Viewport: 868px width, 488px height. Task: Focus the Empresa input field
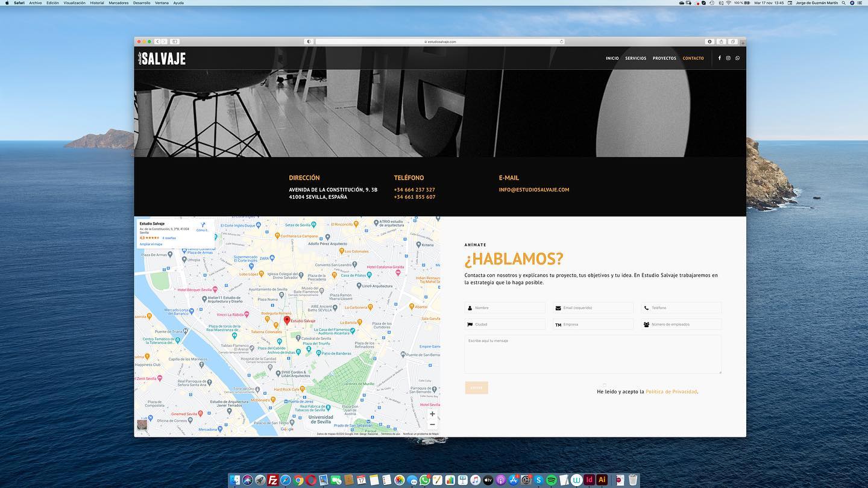[x=593, y=324]
